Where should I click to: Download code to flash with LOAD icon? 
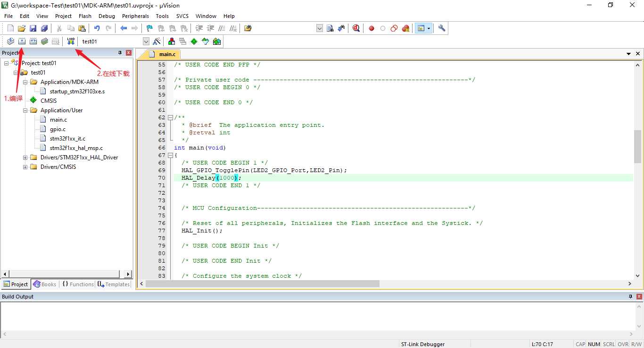[71, 41]
